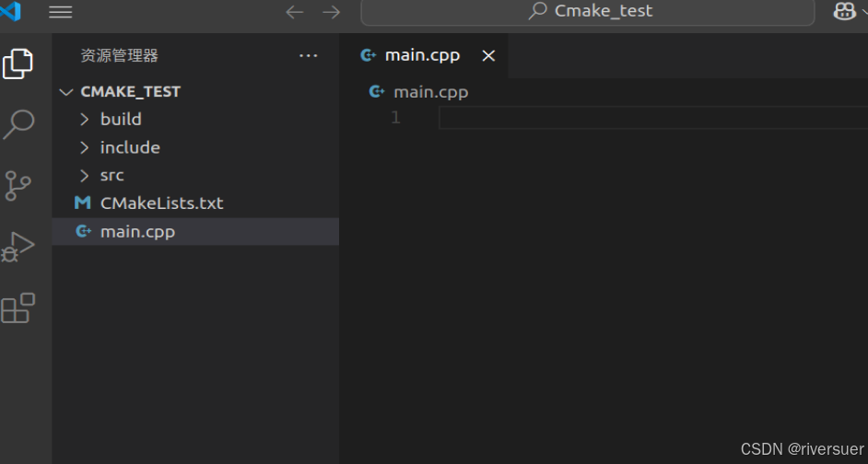Open the Extensions view
Screen dimensions: 868x464
pos(18,308)
